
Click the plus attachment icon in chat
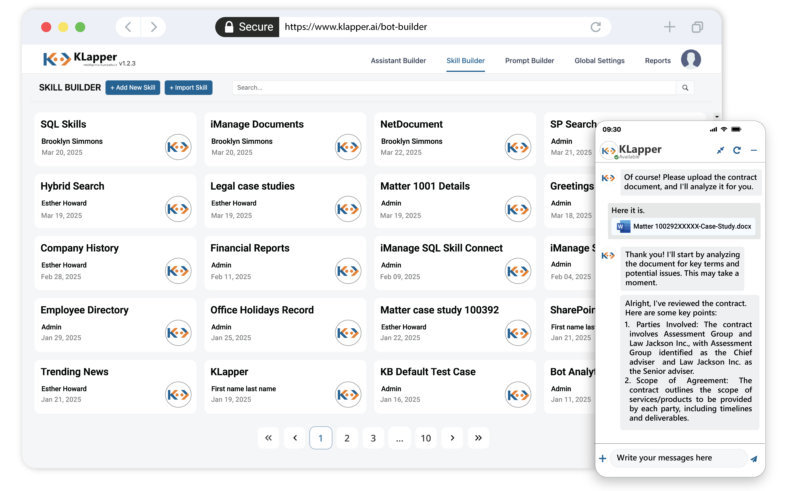[x=603, y=458]
